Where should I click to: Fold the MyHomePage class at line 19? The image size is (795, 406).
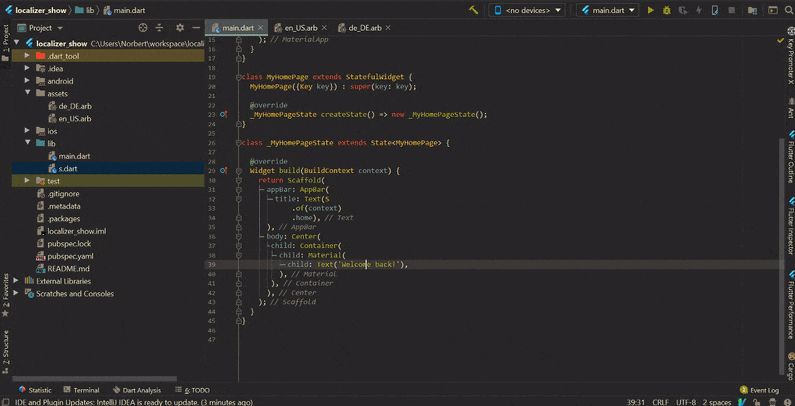tap(239, 77)
